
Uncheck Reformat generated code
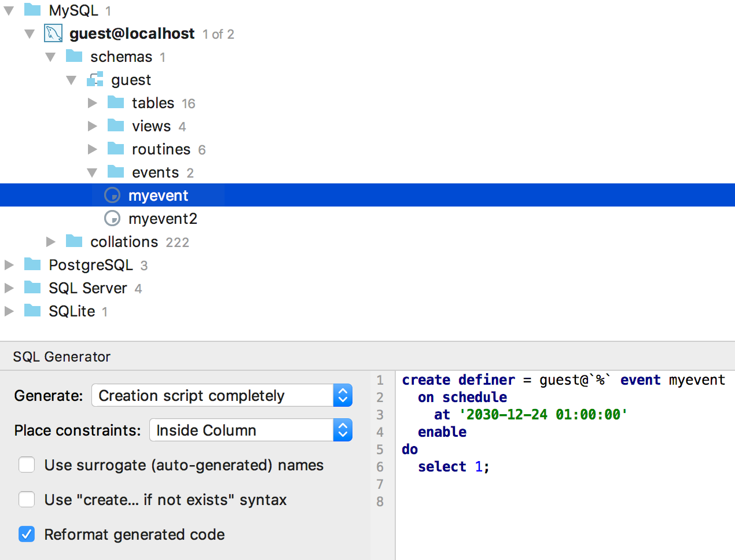click(27, 535)
